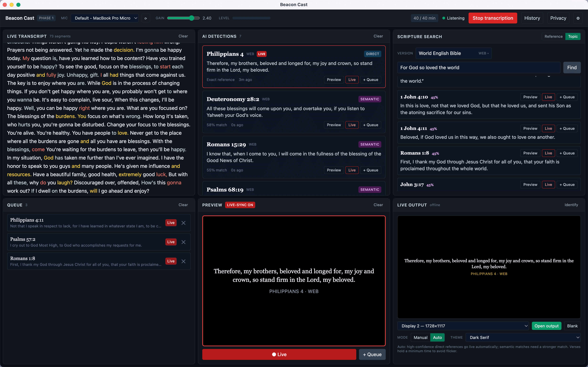Screen dimensions: 588x367
Task: Clear the queue
Action: pyautogui.click(x=183, y=205)
